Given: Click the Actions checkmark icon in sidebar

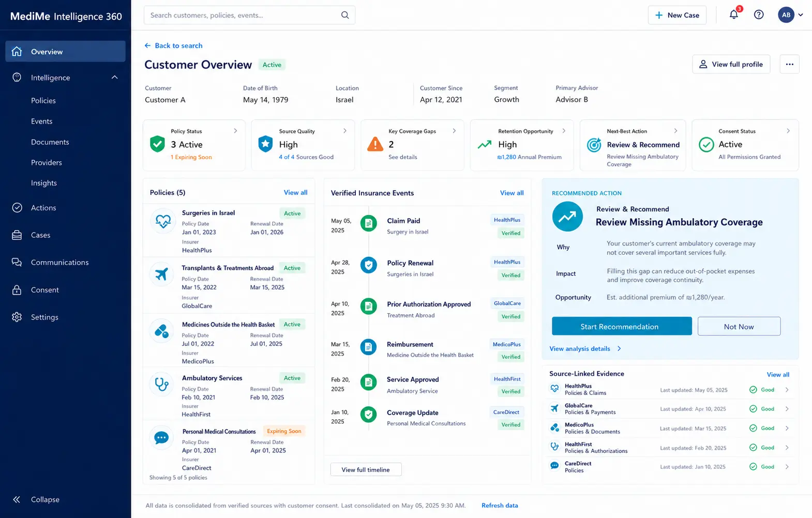Looking at the screenshot, I should [x=17, y=207].
